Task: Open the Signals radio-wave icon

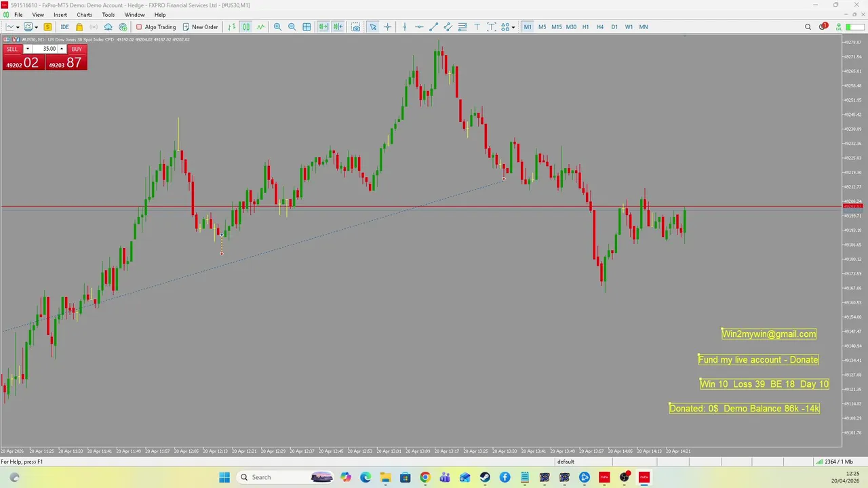Action: 94,27
